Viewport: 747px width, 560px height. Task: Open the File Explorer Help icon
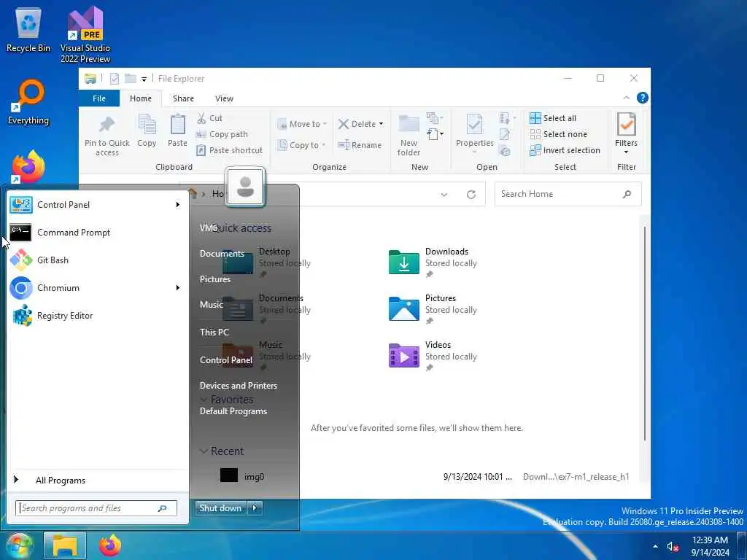642,98
